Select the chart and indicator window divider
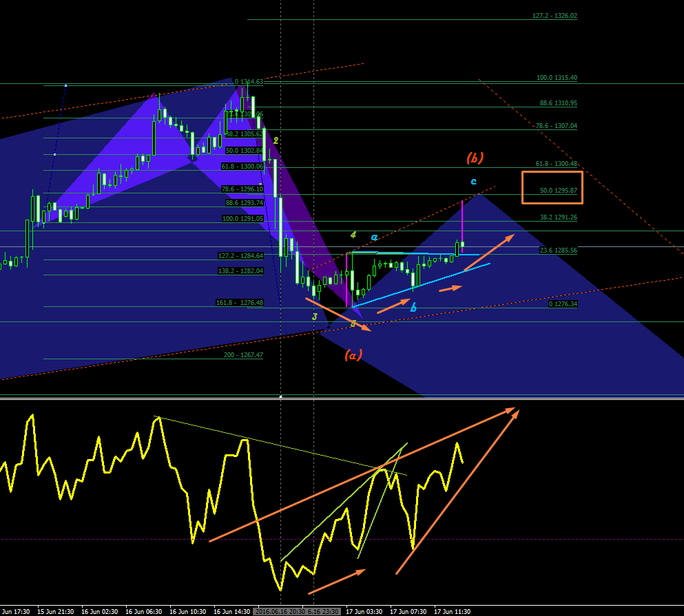The height and width of the screenshot is (616, 684). pyautogui.click(x=342, y=398)
